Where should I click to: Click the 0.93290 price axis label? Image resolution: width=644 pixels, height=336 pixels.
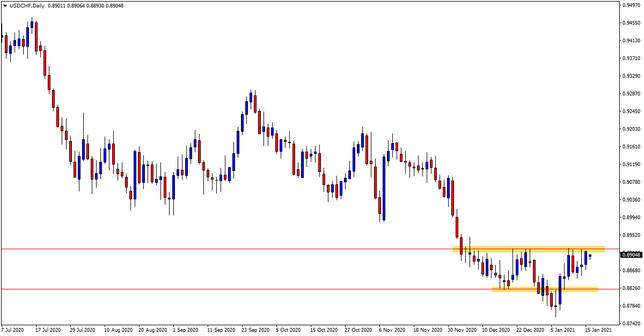coord(631,76)
